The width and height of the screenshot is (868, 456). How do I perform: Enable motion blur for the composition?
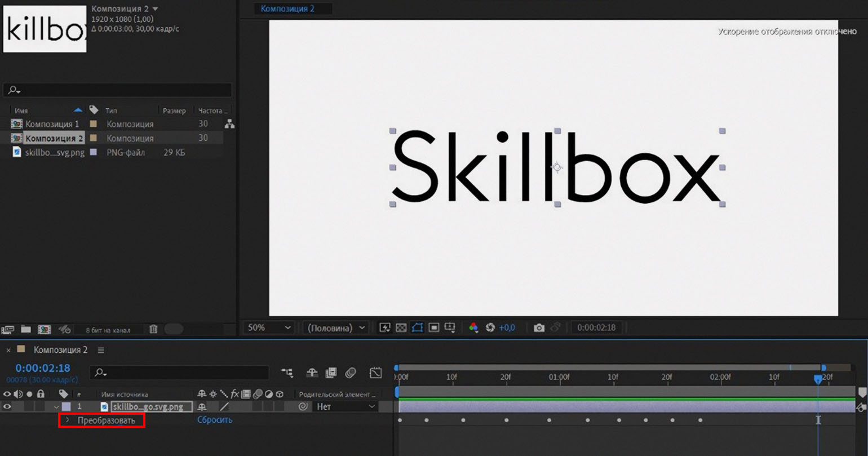351,373
